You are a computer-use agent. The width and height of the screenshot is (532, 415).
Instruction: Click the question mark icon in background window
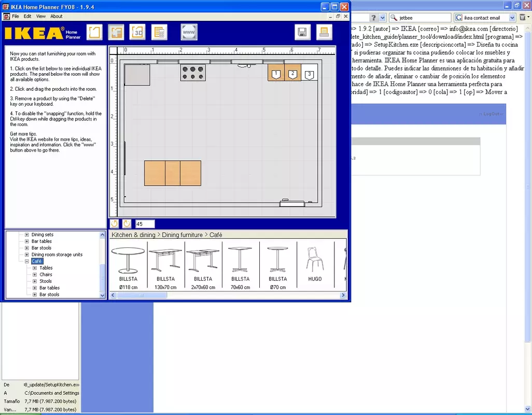pyautogui.click(x=373, y=18)
